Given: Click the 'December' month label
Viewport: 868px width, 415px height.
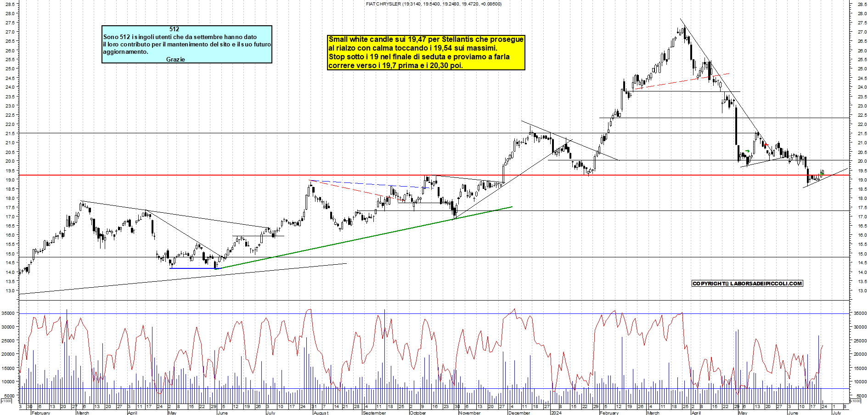Looking at the screenshot, I should 519,413.
